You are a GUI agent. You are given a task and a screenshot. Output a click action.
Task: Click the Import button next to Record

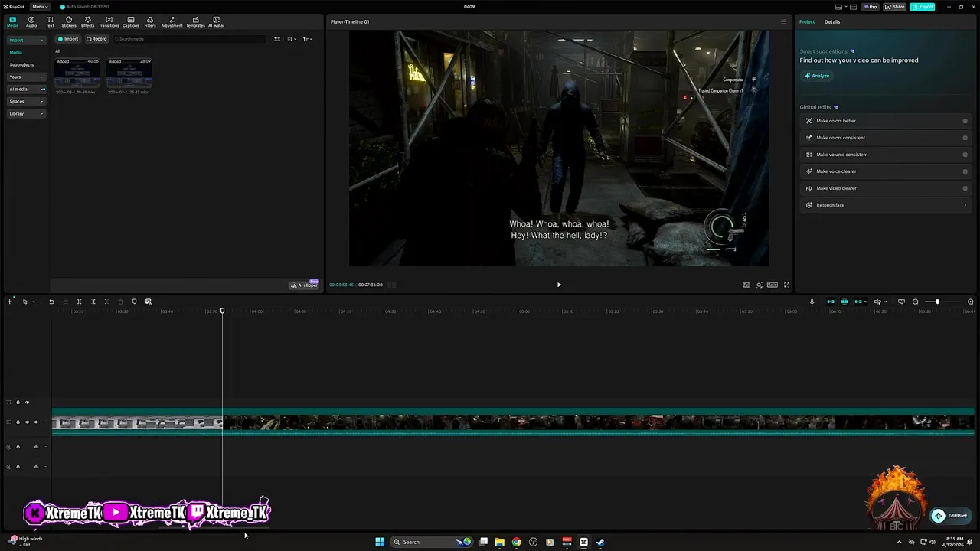[68, 39]
